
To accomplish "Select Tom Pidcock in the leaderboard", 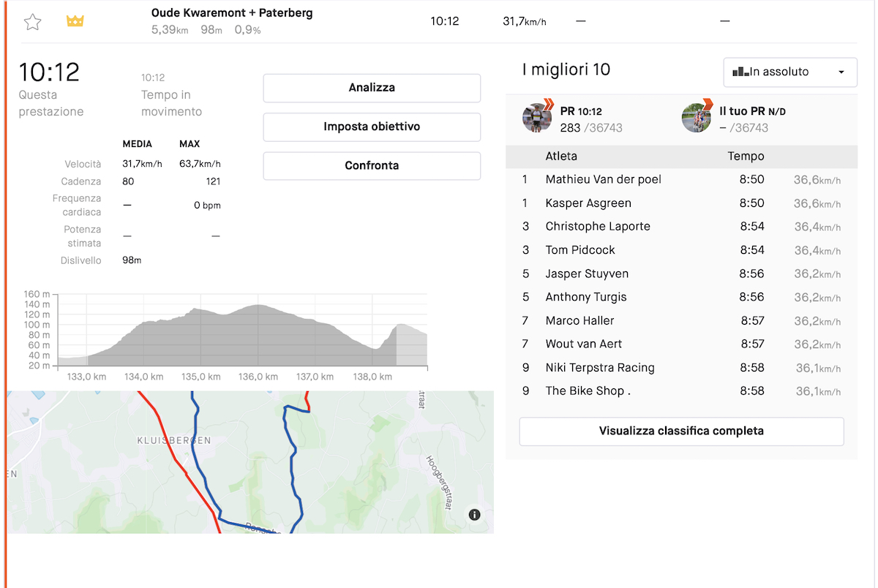I will coord(579,250).
